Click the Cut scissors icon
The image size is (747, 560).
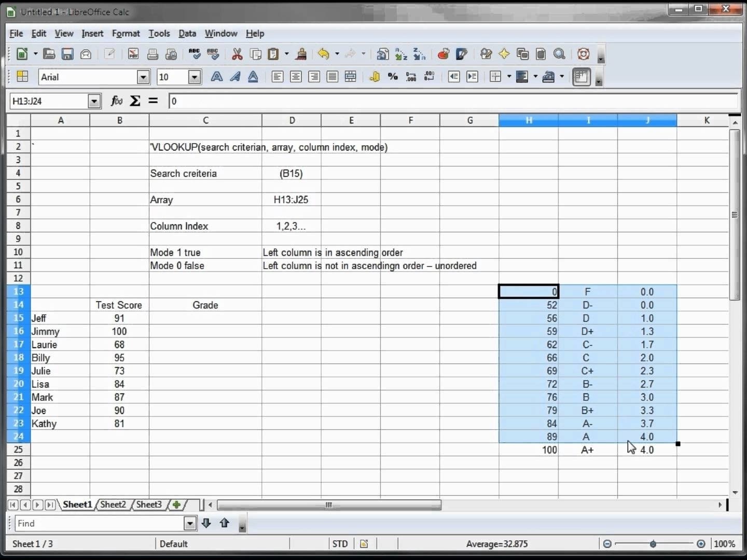click(237, 54)
